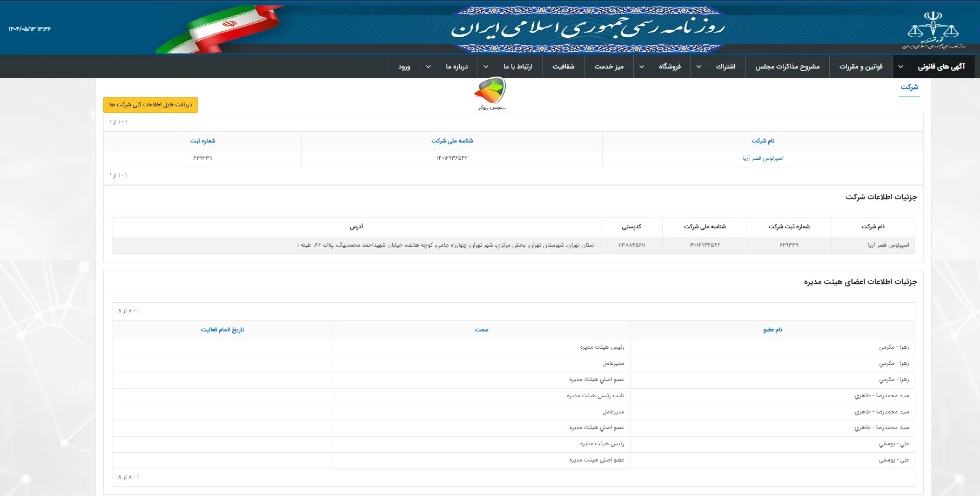Open the شفافیت page from the navbar
The width and height of the screenshot is (980, 496).
(563, 66)
